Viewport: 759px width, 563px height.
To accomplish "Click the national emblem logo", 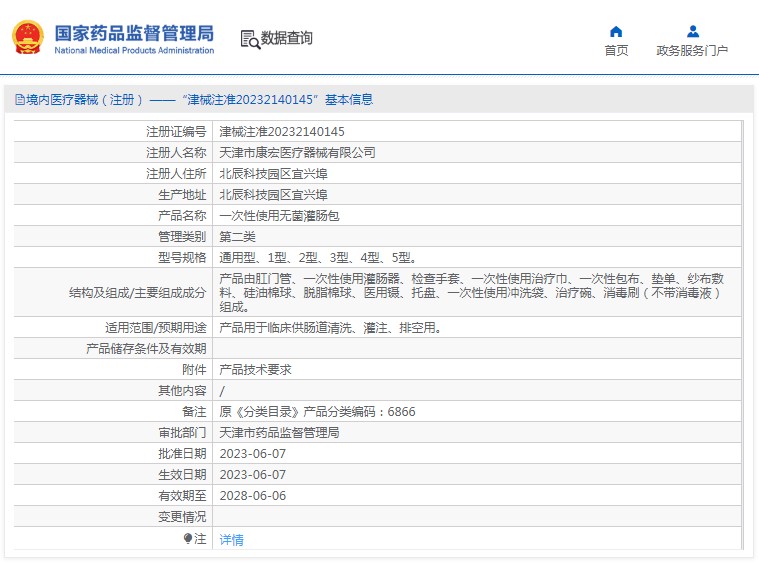I will (x=28, y=37).
